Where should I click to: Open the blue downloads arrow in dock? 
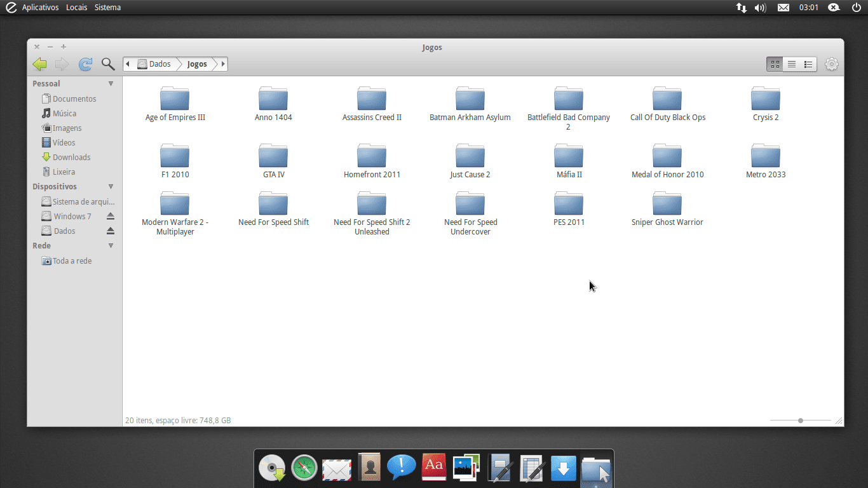[x=564, y=469]
